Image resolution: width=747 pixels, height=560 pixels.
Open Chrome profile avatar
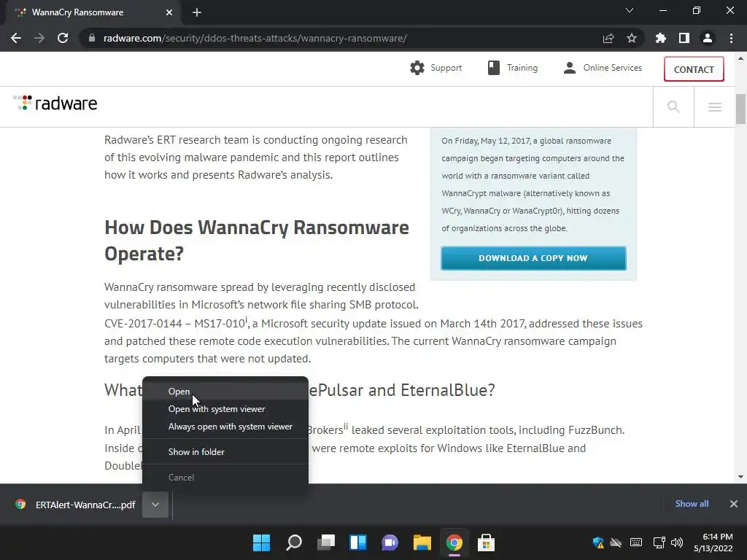click(x=708, y=38)
